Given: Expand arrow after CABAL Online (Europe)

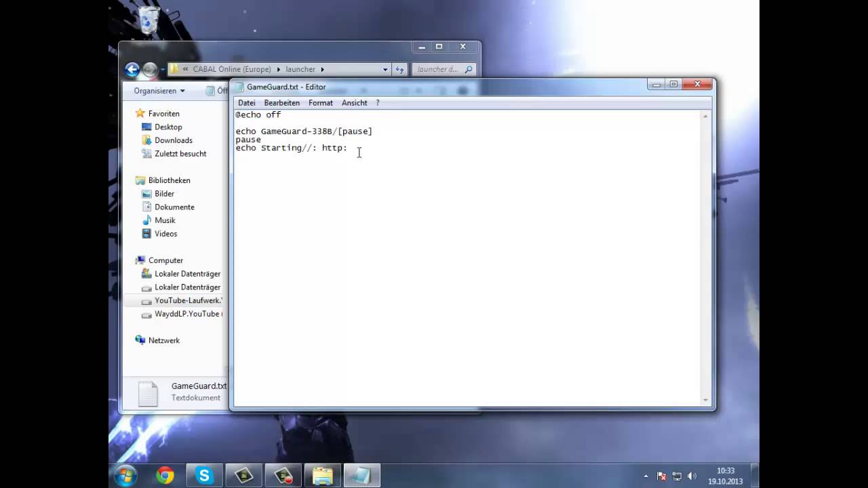Looking at the screenshot, I should (278, 69).
